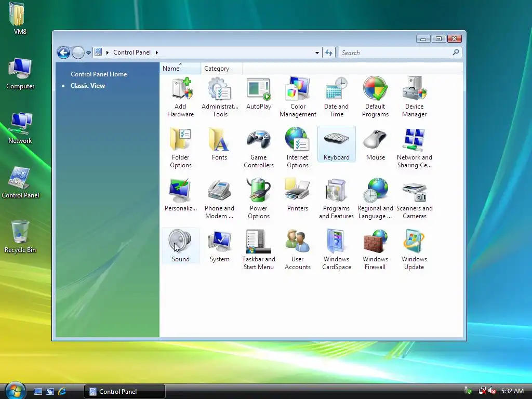Open Color Management

[298, 97]
